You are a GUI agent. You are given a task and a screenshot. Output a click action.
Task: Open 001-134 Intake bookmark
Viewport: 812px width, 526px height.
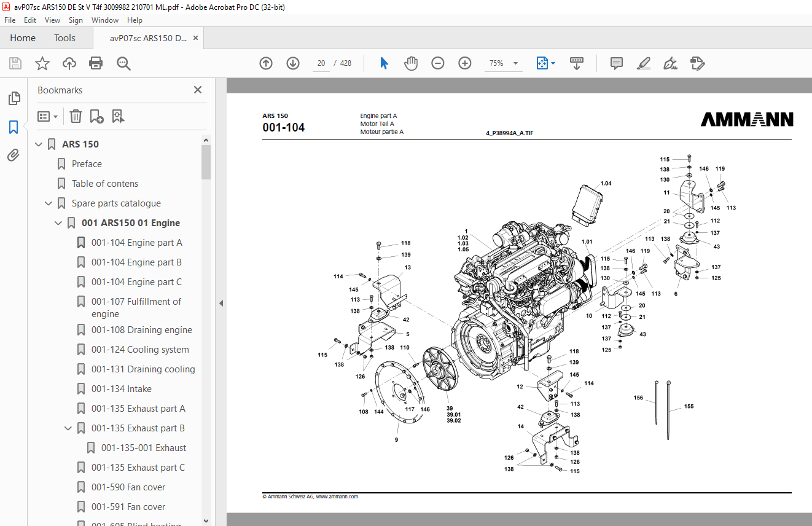[122, 389]
